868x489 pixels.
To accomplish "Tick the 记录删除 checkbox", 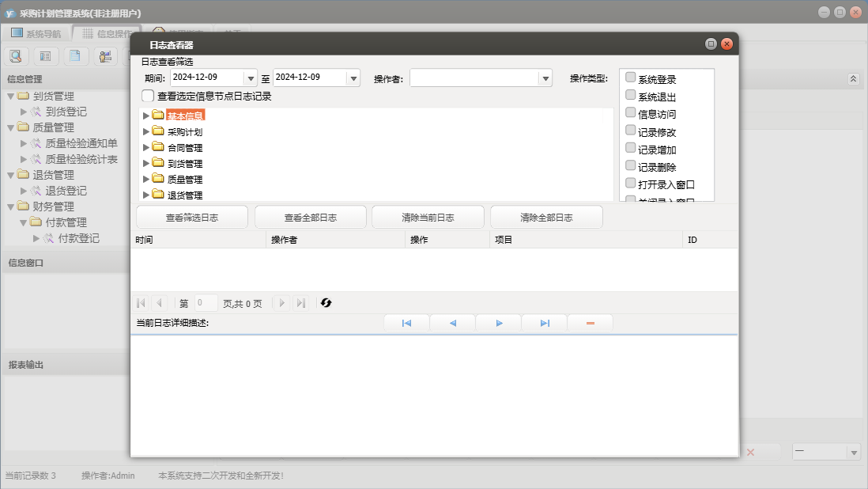I will coord(631,166).
